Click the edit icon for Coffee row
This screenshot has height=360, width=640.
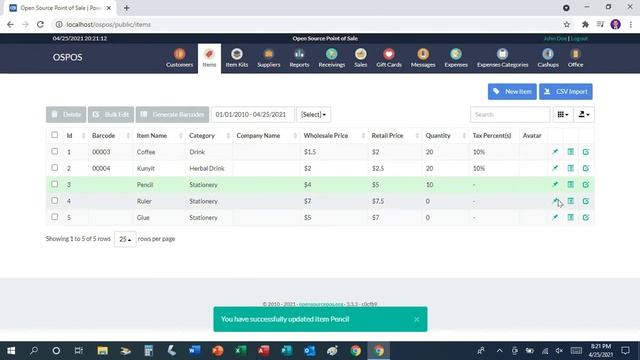tap(586, 152)
